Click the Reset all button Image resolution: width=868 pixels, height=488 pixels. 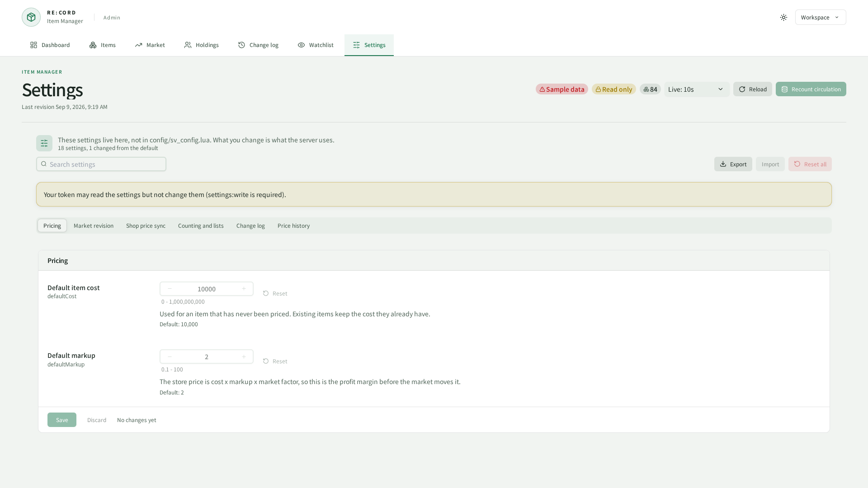(x=810, y=164)
